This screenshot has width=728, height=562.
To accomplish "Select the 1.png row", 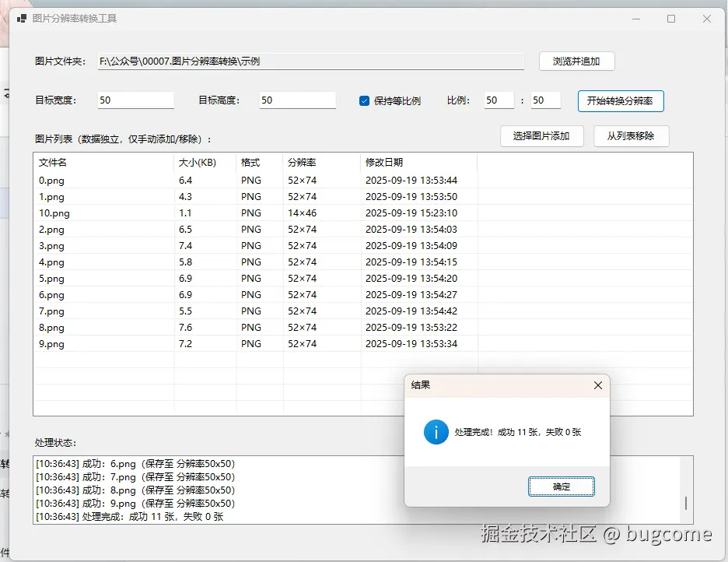I will pos(363,196).
